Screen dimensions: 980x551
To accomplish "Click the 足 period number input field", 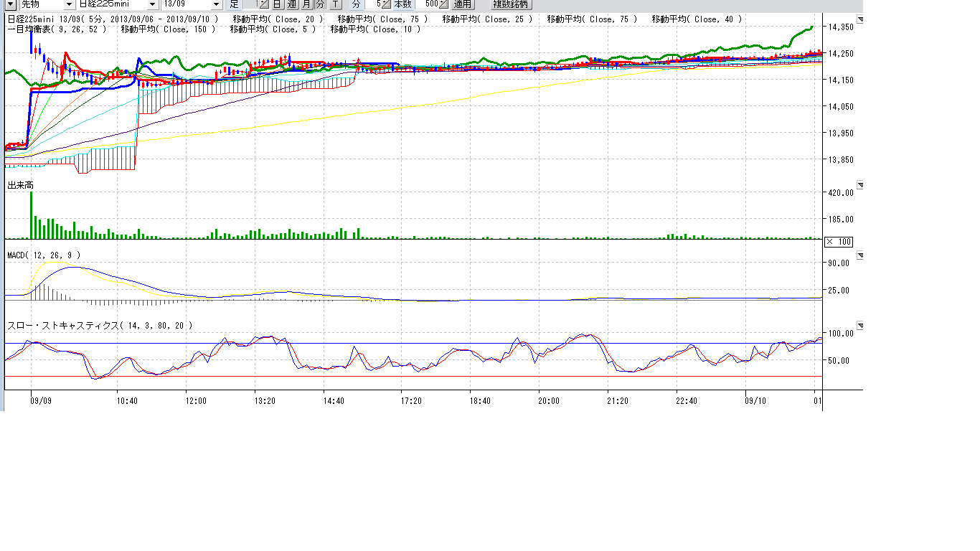I will click(251, 4).
